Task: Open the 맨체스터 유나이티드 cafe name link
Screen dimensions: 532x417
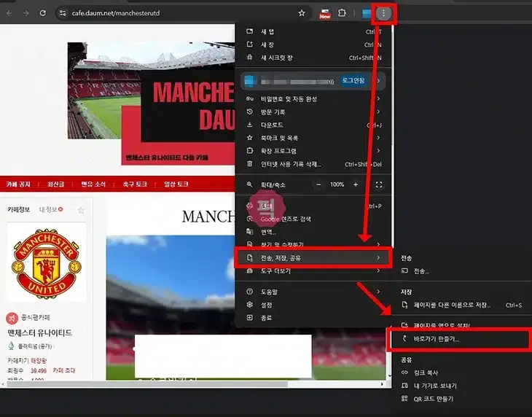Action: 39,333
